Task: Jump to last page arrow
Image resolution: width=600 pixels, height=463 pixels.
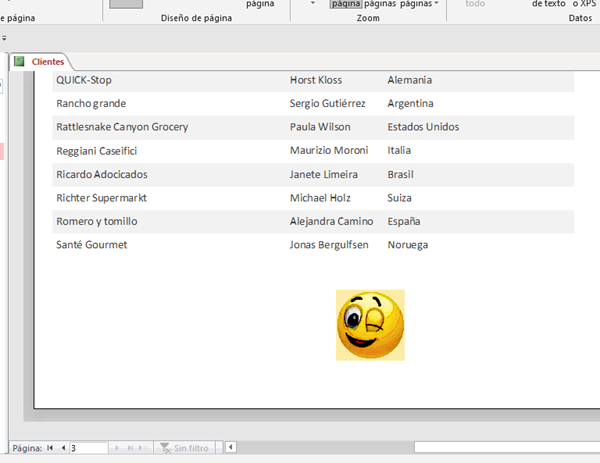Action: point(131,448)
